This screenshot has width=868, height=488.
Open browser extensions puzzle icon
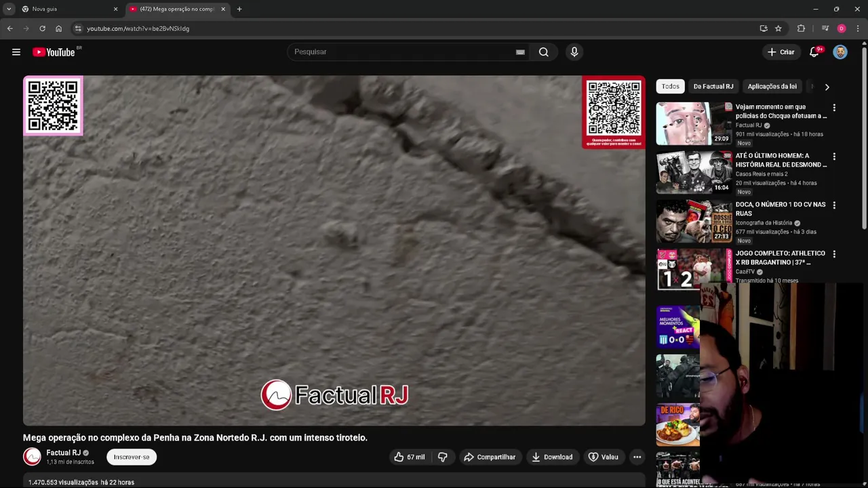pos(801,28)
